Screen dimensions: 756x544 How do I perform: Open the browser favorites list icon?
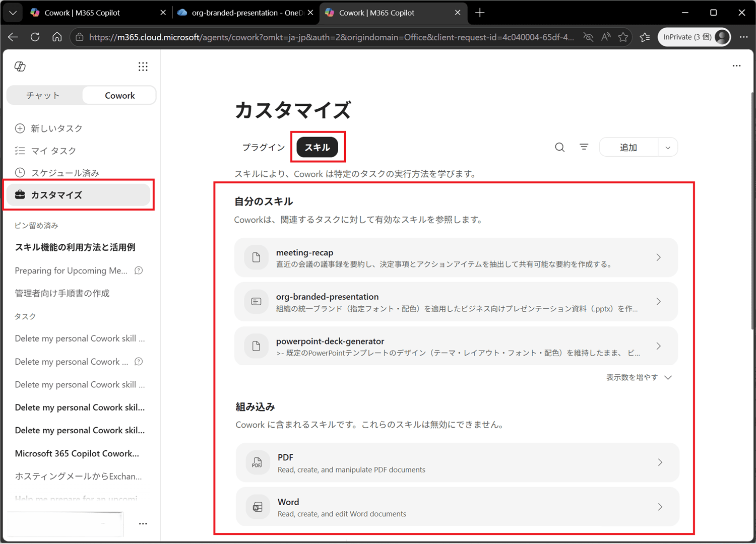coord(645,37)
